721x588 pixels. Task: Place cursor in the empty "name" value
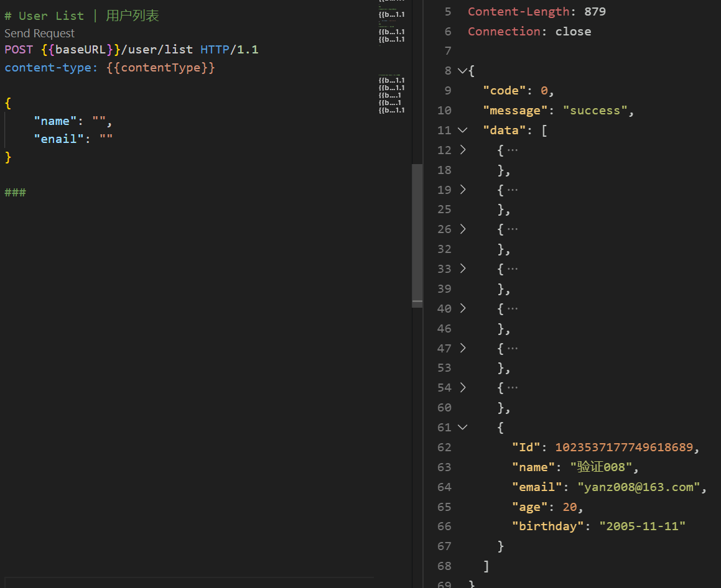point(100,121)
